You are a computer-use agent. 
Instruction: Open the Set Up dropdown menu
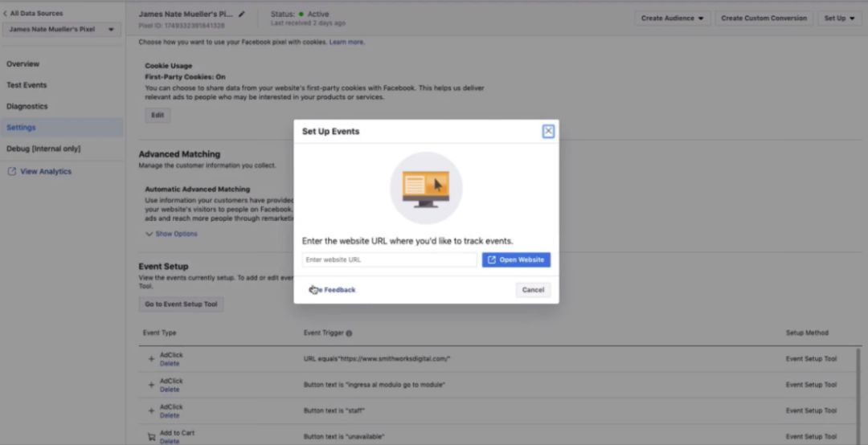tap(841, 18)
